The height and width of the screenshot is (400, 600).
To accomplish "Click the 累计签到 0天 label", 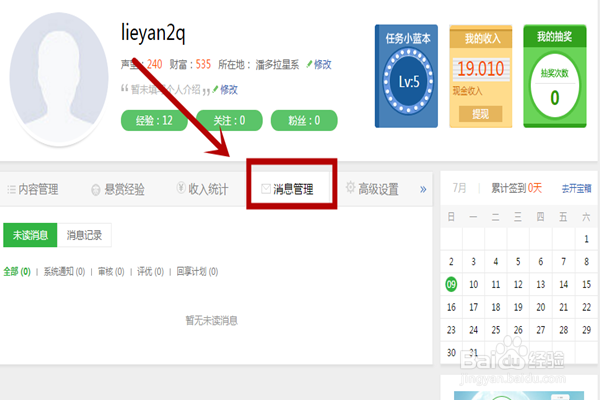I will coord(517,188).
